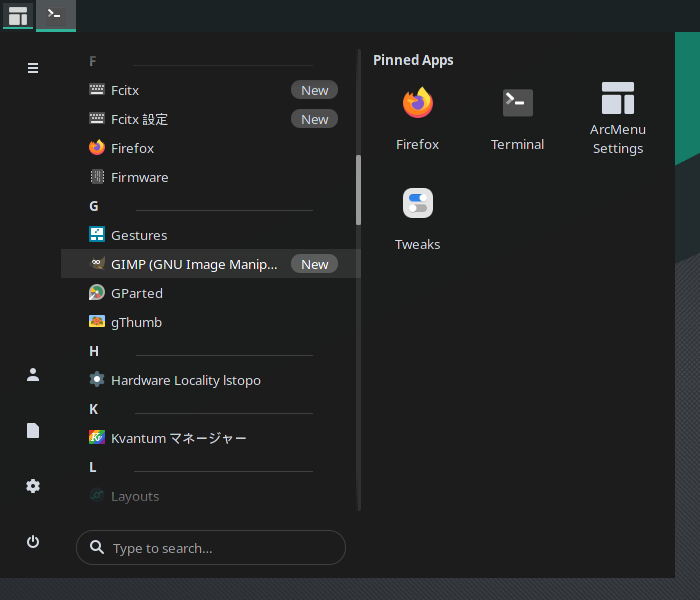Launch pinned Tweaks app
Screen dimensions: 700x600
[x=417, y=220]
